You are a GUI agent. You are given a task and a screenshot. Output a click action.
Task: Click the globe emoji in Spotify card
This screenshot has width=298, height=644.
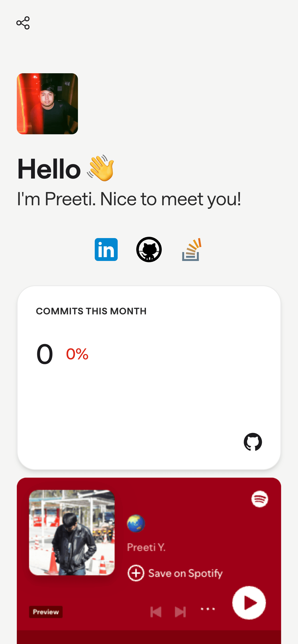tap(136, 523)
